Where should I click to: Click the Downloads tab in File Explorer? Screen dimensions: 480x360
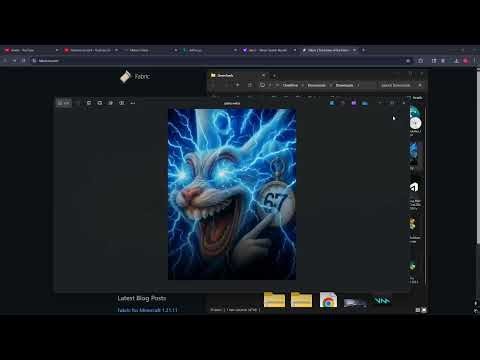tap(238, 76)
